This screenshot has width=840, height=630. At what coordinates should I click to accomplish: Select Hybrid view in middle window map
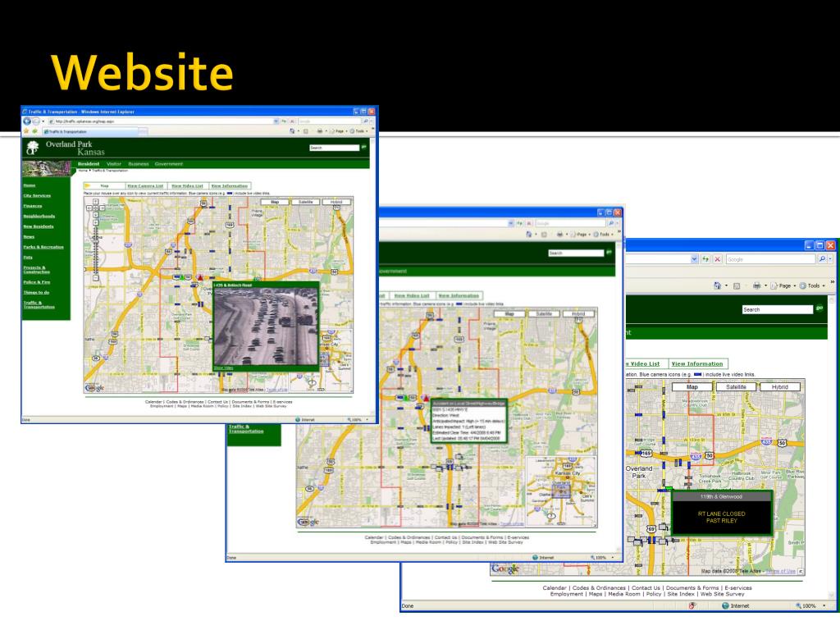[578, 314]
